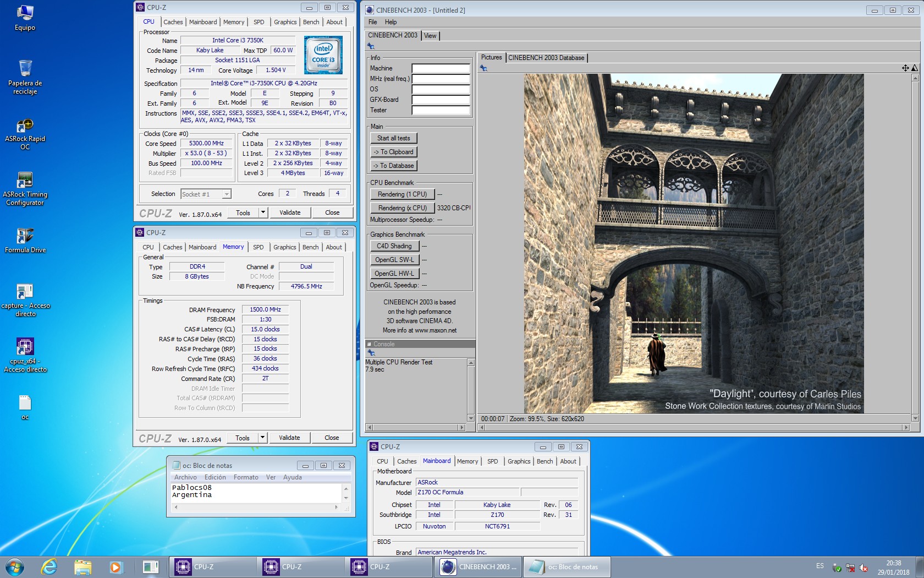Open the Help menu in CINEBENCH
924x578 pixels.
point(391,22)
